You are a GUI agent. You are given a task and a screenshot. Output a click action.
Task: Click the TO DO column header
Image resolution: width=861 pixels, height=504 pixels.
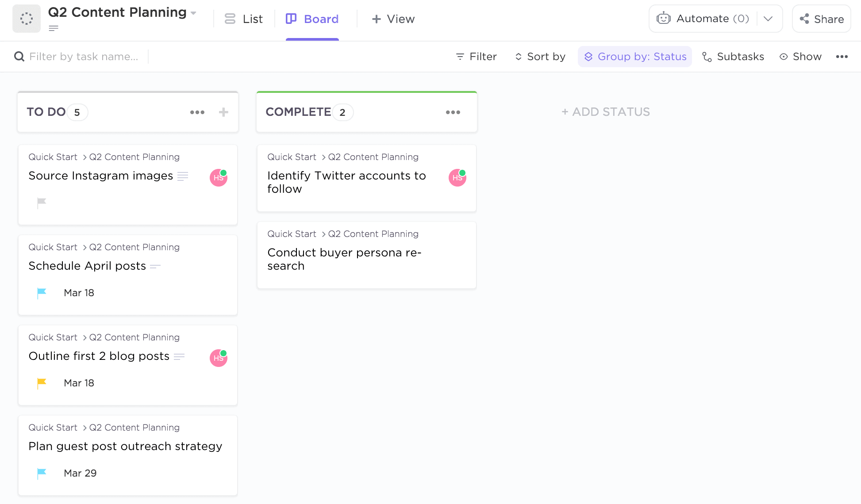click(128, 112)
